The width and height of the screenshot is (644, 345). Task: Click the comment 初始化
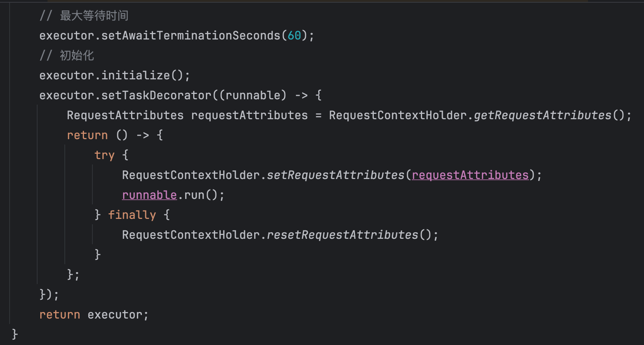77,56
